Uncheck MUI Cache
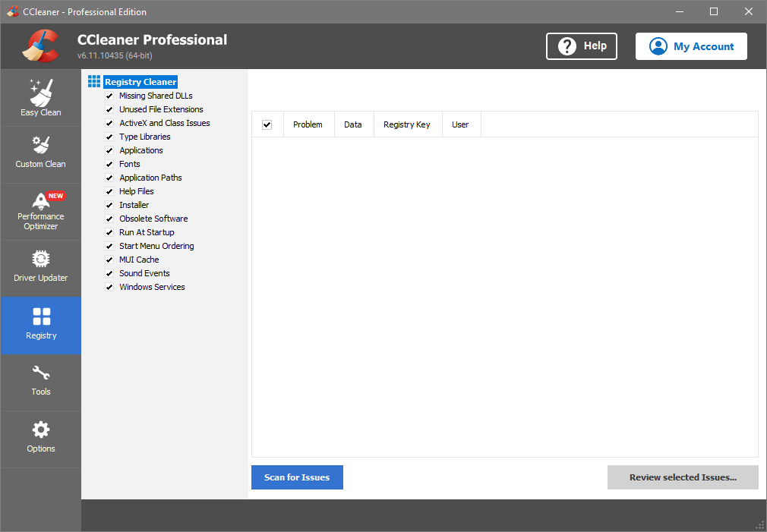Image resolution: width=767 pixels, height=532 pixels. tap(109, 260)
